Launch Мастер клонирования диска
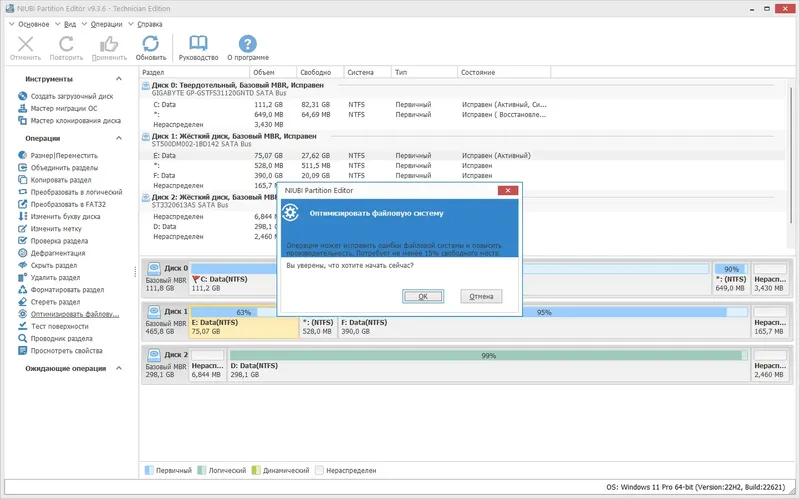Image resolution: width=800 pixels, height=499 pixels. (69, 120)
